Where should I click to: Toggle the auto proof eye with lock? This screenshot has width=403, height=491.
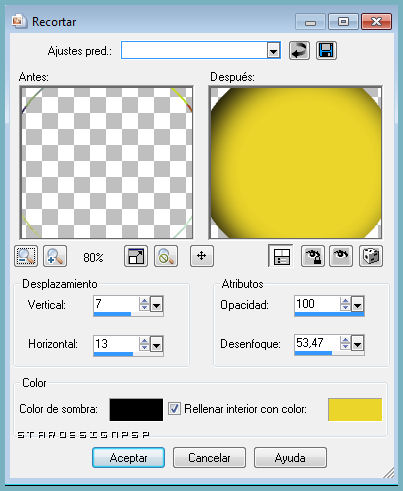313,256
